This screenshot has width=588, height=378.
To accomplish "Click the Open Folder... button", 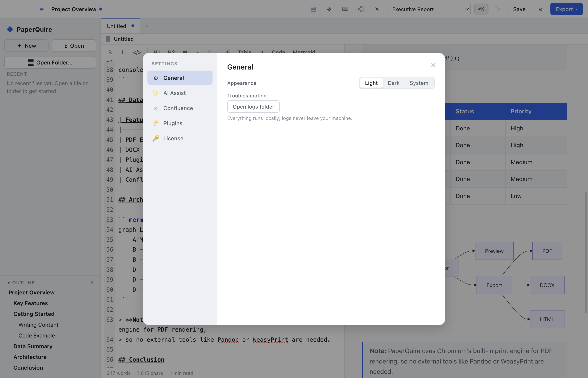I will tap(50, 63).
